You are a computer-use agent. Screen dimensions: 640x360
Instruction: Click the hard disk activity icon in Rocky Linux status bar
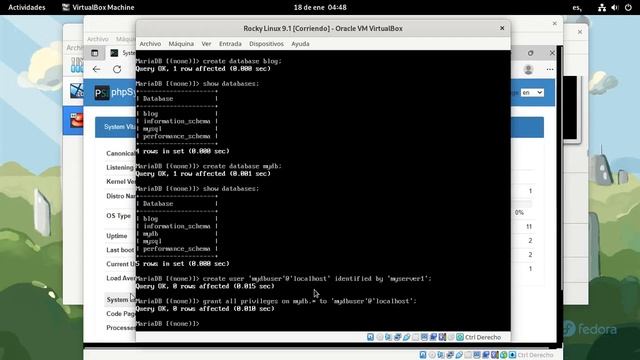coord(370,337)
